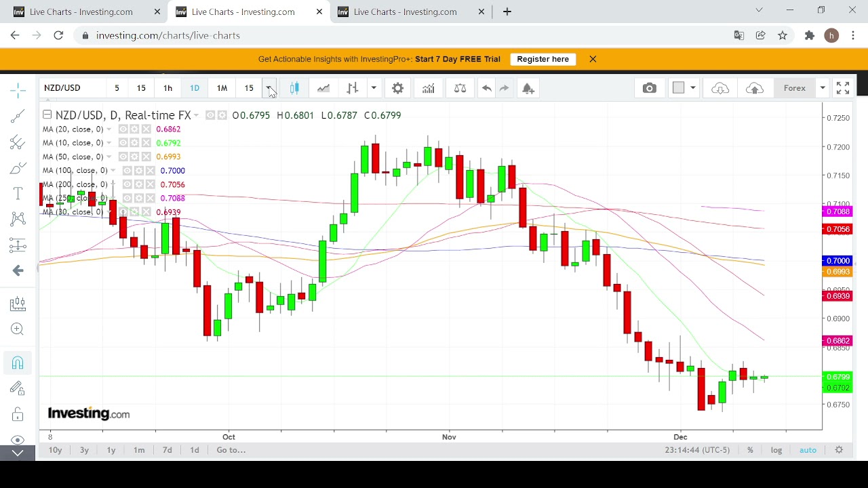Hide the MA 20 indicator
The width and height of the screenshot is (868, 488).
pyautogui.click(x=123, y=129)
